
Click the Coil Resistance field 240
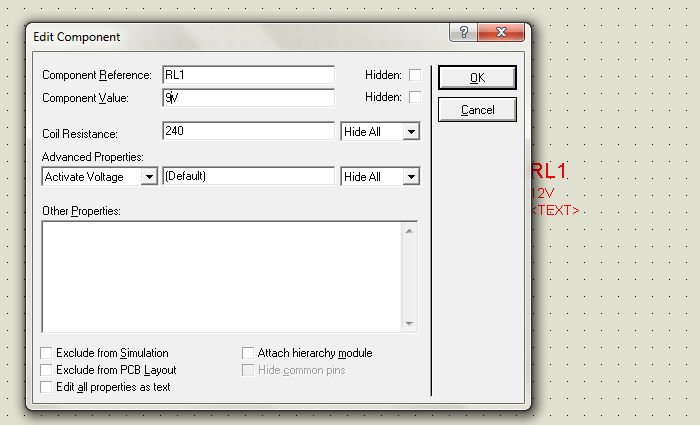(248, 131)
